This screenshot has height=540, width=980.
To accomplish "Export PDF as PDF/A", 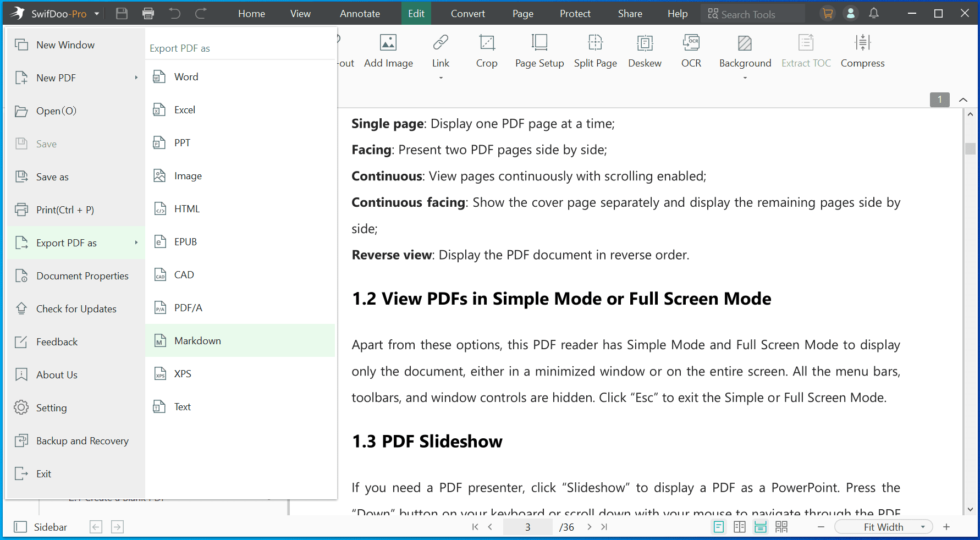I will [x=240, y=308].
